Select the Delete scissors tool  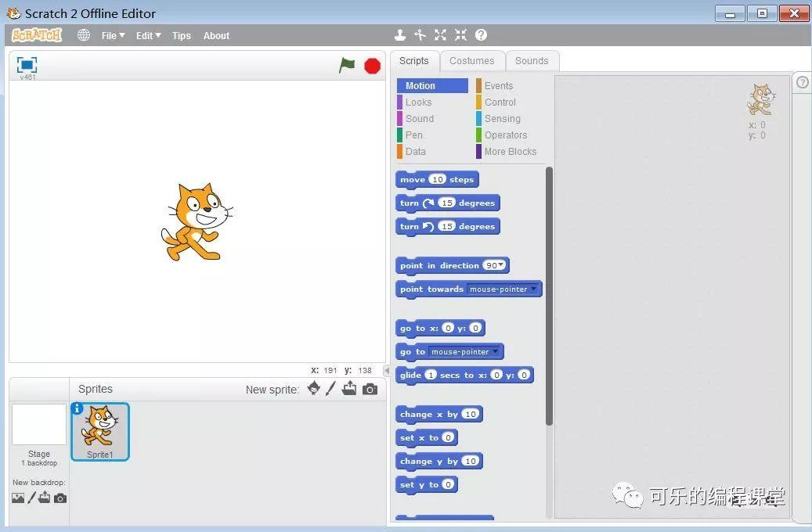420,35
